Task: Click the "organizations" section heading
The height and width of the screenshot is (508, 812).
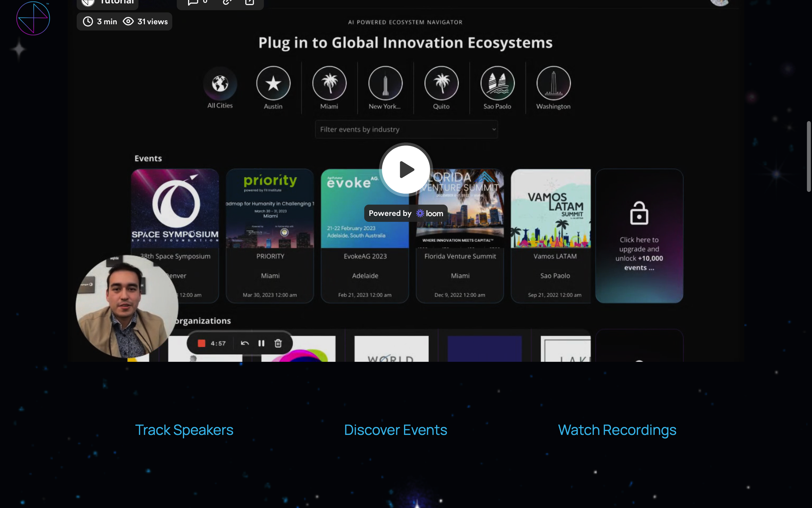Action: (203, 321)
